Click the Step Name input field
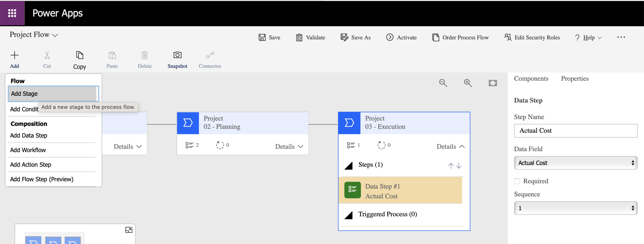Screen dimensions: 644x244 click(x=575, y=131)
